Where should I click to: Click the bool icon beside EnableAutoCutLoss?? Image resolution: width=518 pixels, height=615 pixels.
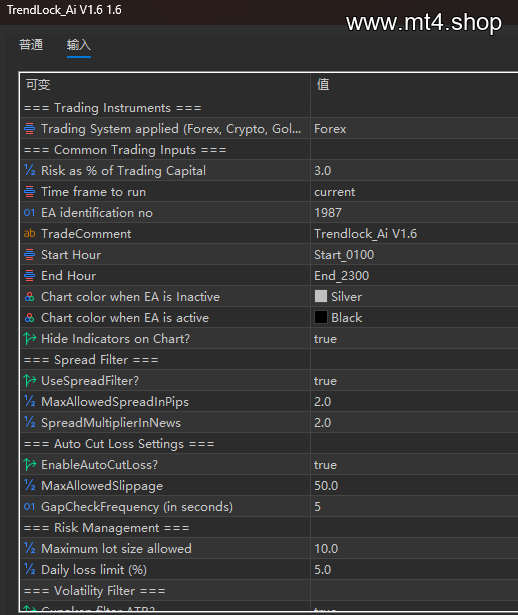click(x=29, y=464)
